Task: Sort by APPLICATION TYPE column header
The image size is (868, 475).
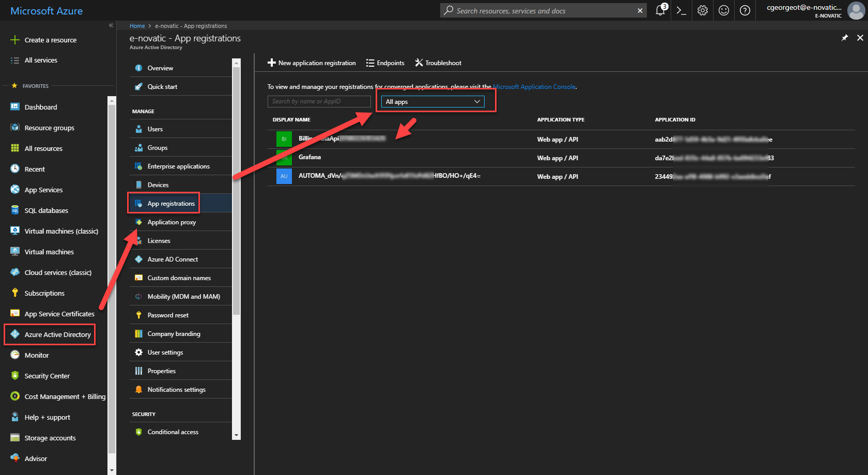Action: point(561,120)
